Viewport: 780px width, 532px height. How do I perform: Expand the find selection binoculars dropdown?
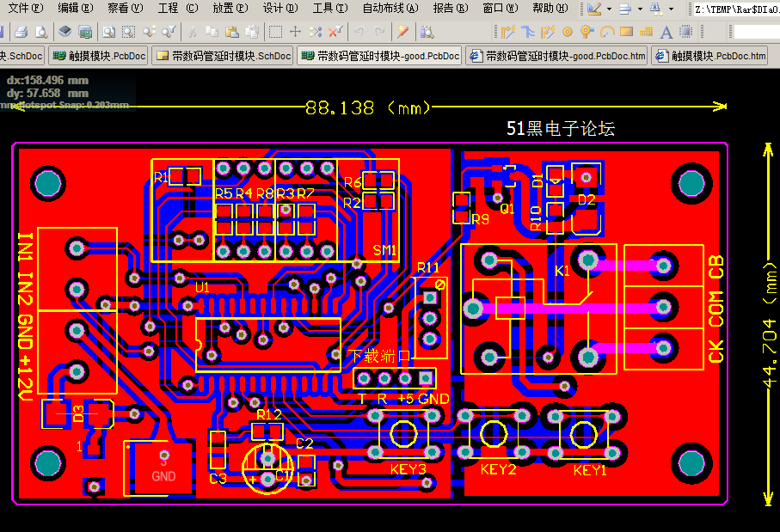tap(671, 9)
